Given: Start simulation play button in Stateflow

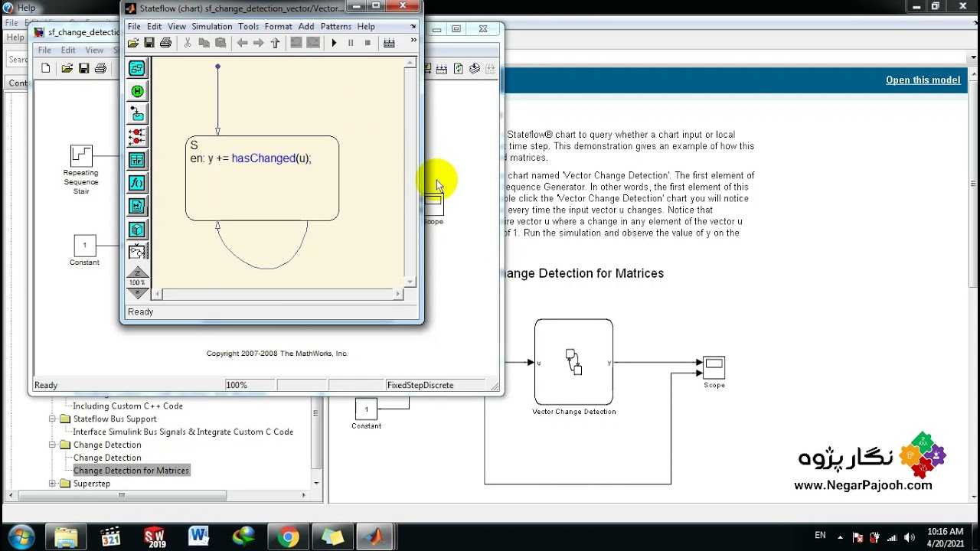Looking at the screenshot, I should [334, 43].
